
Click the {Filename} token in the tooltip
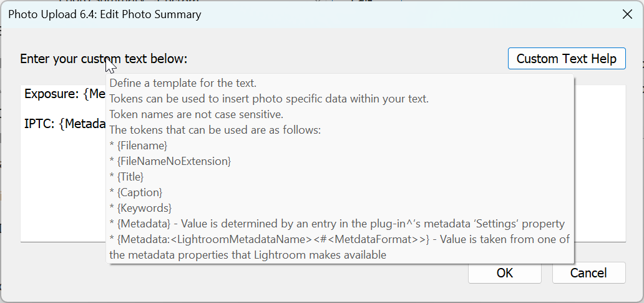142,146
